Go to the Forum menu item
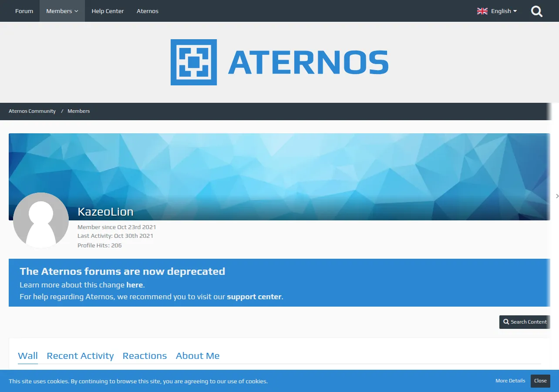The image size is (559, 392). 24,11
